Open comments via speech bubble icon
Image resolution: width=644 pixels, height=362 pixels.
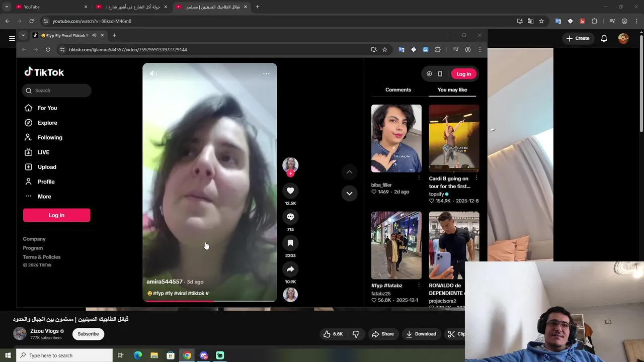(x=290, y=217)
